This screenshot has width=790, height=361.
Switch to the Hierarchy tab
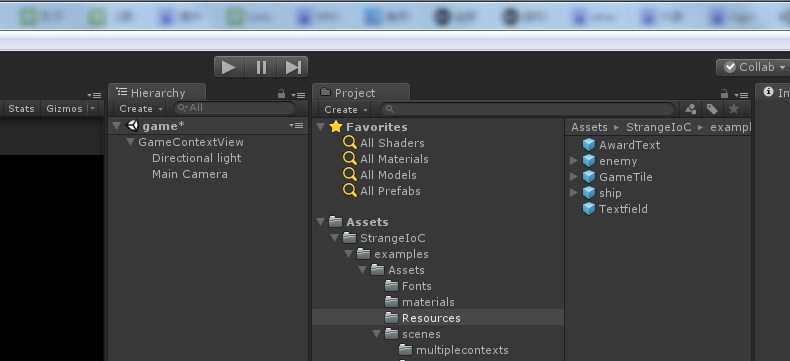[157, 93]
